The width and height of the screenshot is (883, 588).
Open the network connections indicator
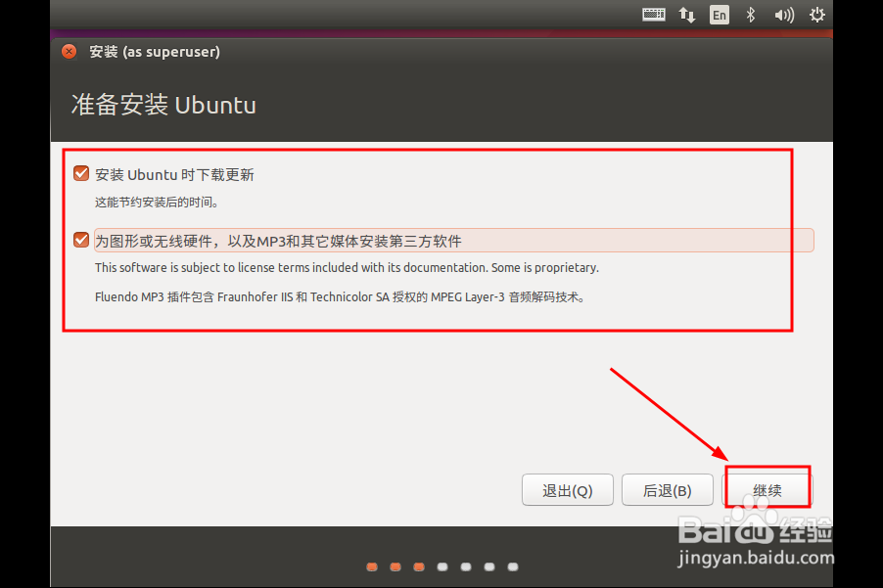pyautogui.click(x=686, y=15)
